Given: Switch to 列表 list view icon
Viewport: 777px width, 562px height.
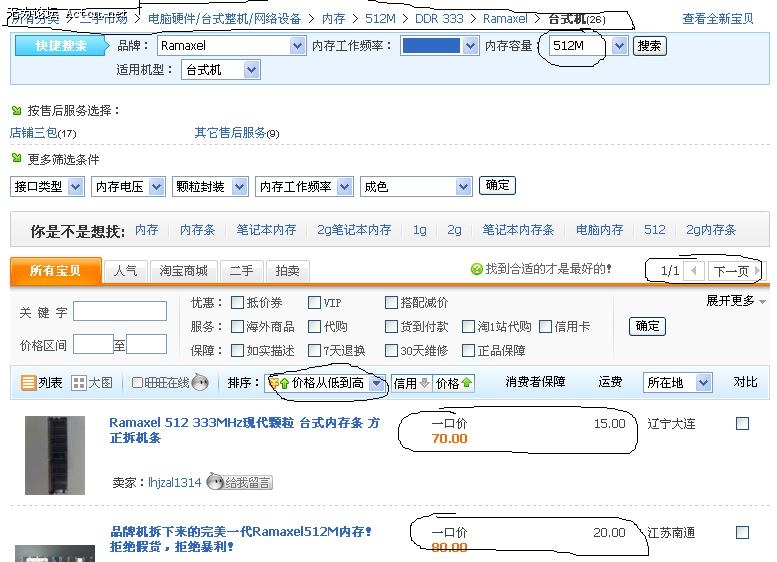Looking at the screenshot, I should coord(29,383).
